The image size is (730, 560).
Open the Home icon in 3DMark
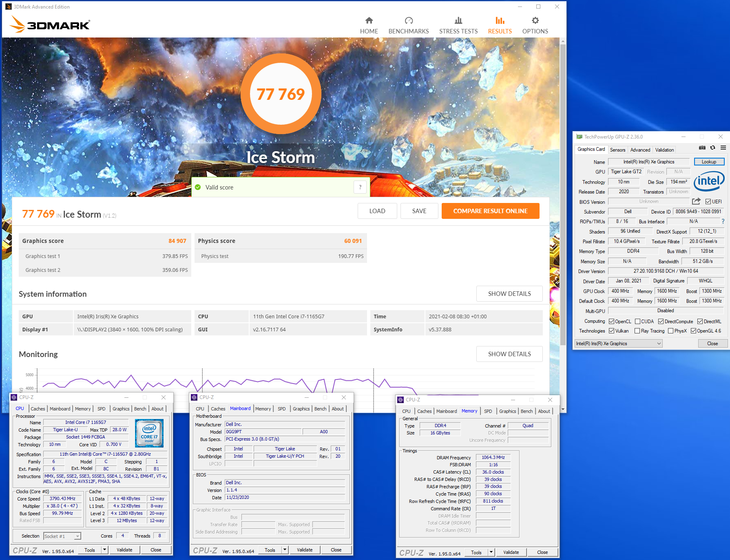(x=369, y=20)
